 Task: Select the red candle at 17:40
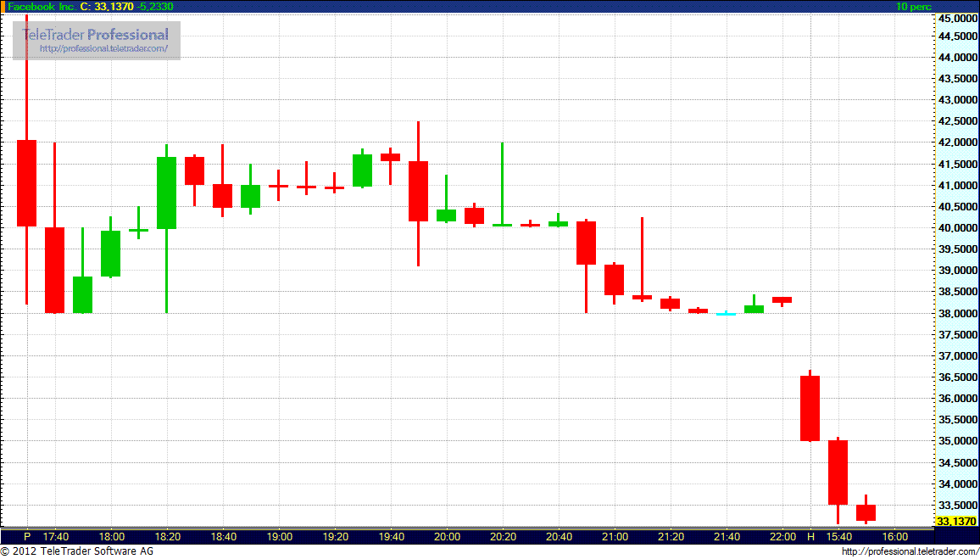coord(54,270)
